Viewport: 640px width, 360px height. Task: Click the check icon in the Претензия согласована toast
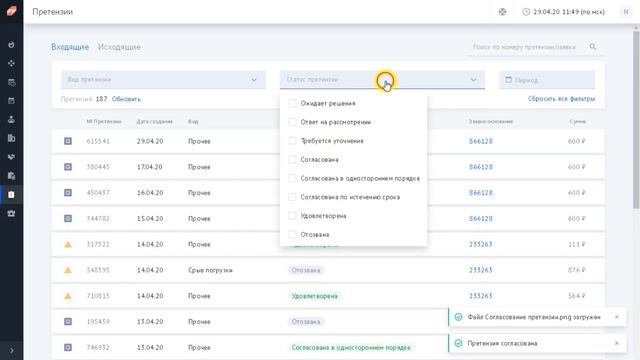click(x=458, y=343)
